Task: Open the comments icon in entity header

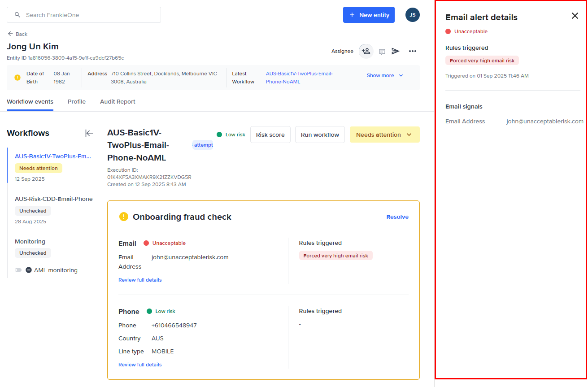Action: pyautogui.click(x=382, y=52)
